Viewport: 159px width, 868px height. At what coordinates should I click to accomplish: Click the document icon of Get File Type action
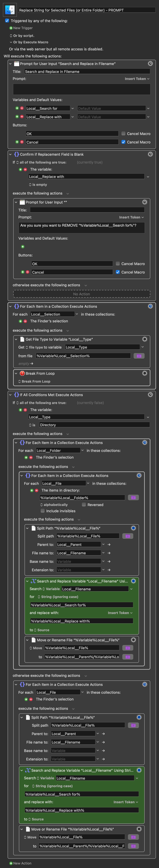[x=22, y=339]
